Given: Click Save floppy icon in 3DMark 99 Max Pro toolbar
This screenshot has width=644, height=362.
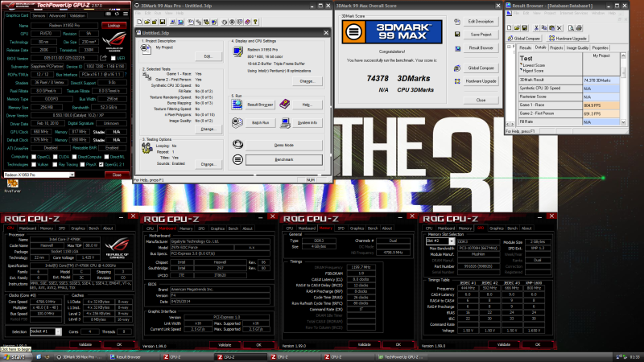Looking at the screenshot, I should point(163,22).
